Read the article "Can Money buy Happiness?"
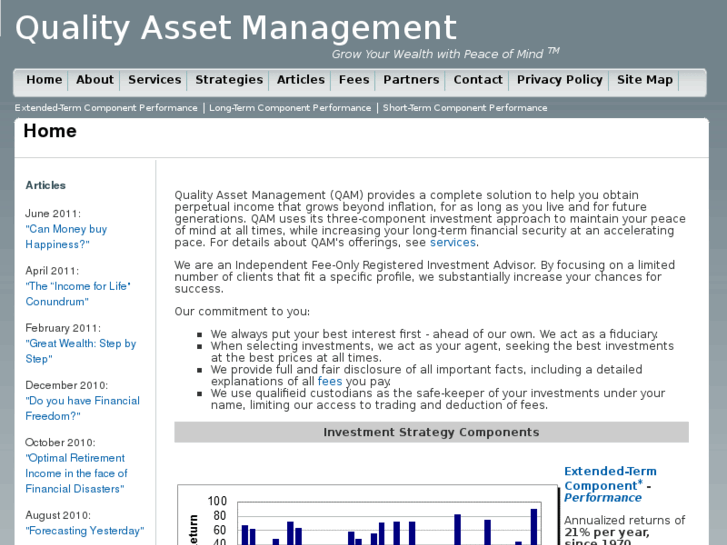This screenshot has height=545, width=727. 66,237
